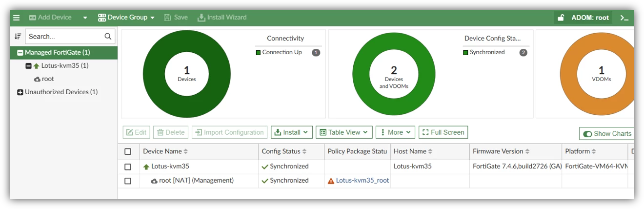Click the Device Group icon

102,18
